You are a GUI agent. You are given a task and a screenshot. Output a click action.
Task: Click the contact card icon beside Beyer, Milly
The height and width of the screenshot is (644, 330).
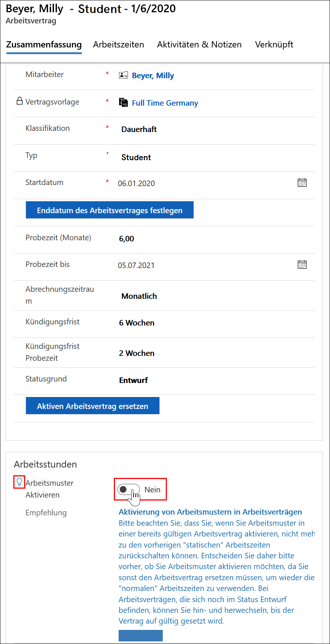(123, 75)
